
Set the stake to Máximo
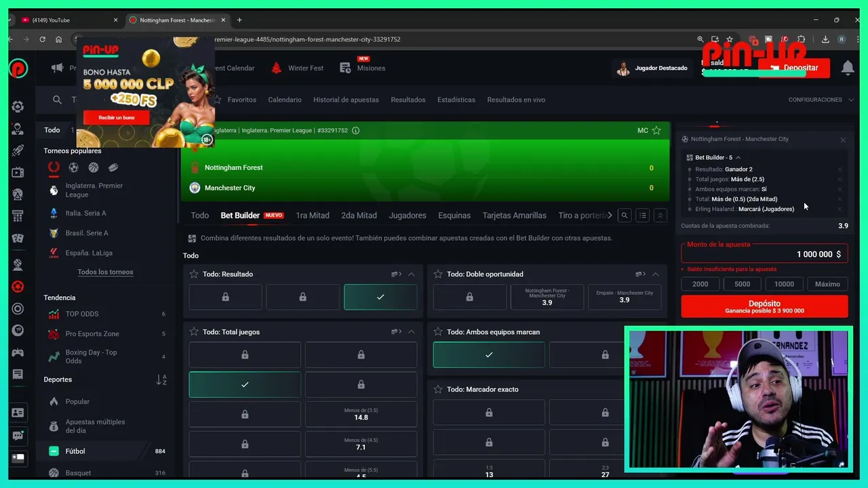[827, 284]
